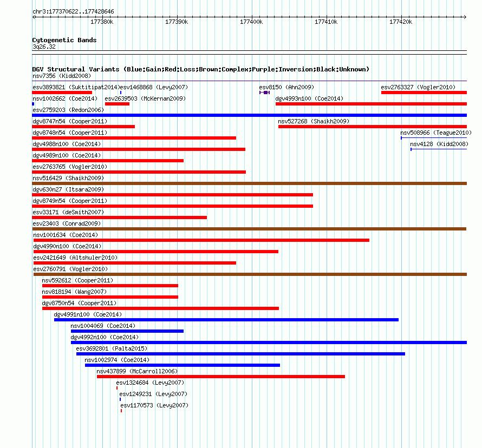Click the dgv8748n54 (Cooper2011) label
The image size is (482, 448).
70,133
